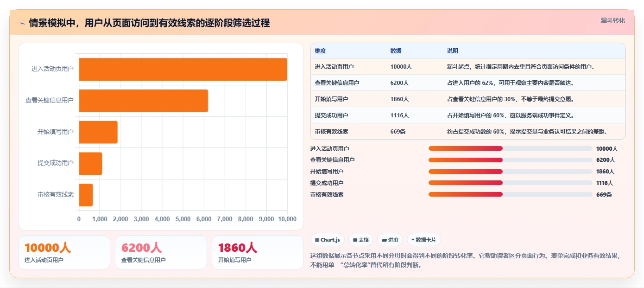Click the 提交成功用户 bar in the chart
This screenshot has height=288, width=644.
pos(90,163)
